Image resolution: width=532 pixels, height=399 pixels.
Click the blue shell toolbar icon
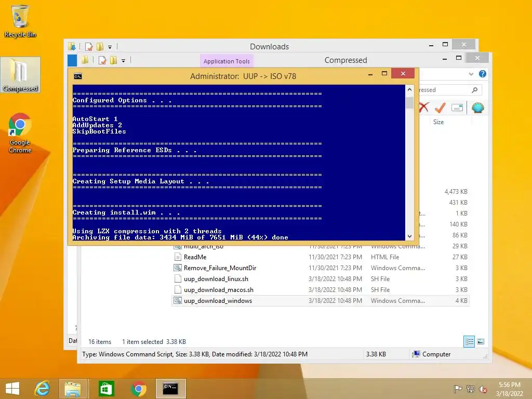click(478, 108)
